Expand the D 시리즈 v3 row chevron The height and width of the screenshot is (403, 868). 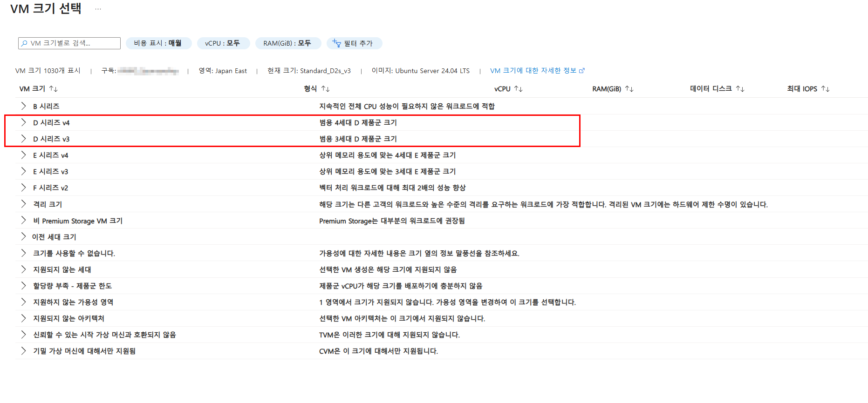point(23,139)
